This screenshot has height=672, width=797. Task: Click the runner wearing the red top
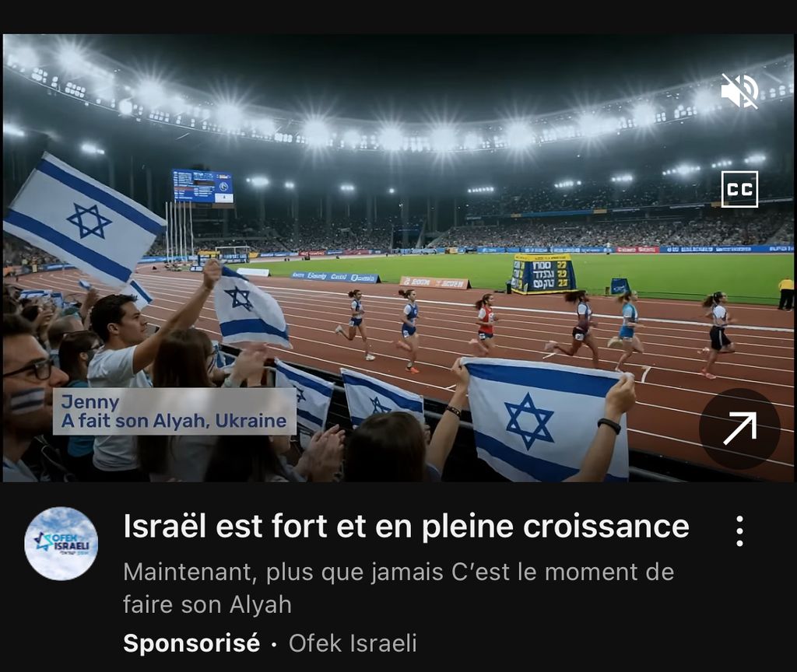485,324
